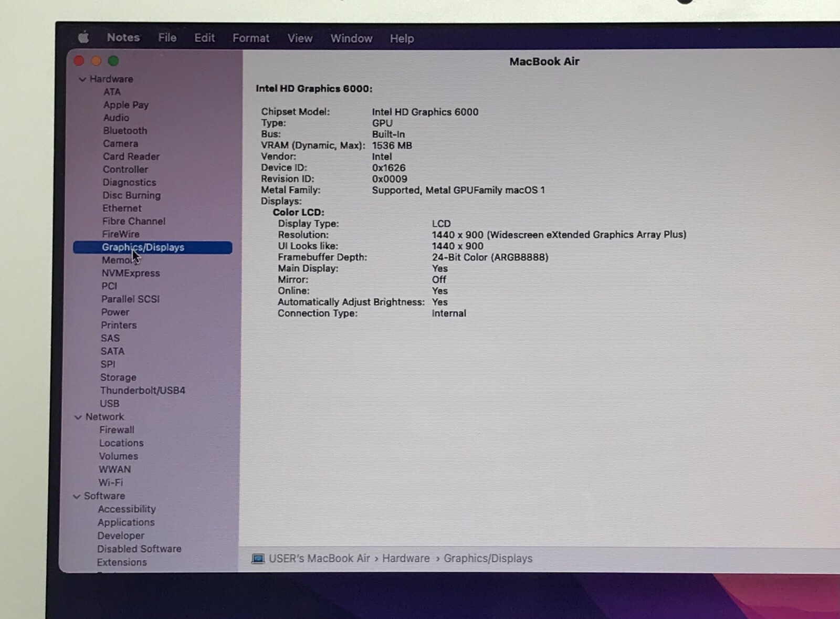
Task: Click Graphics/Displays in the path bar
Action: click(x=488, y=559)
